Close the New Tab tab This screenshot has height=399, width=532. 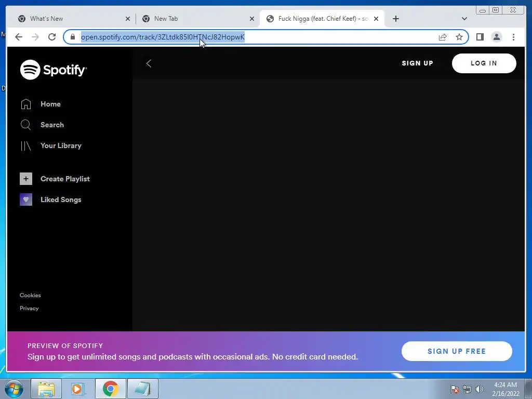tap(252, 19)
